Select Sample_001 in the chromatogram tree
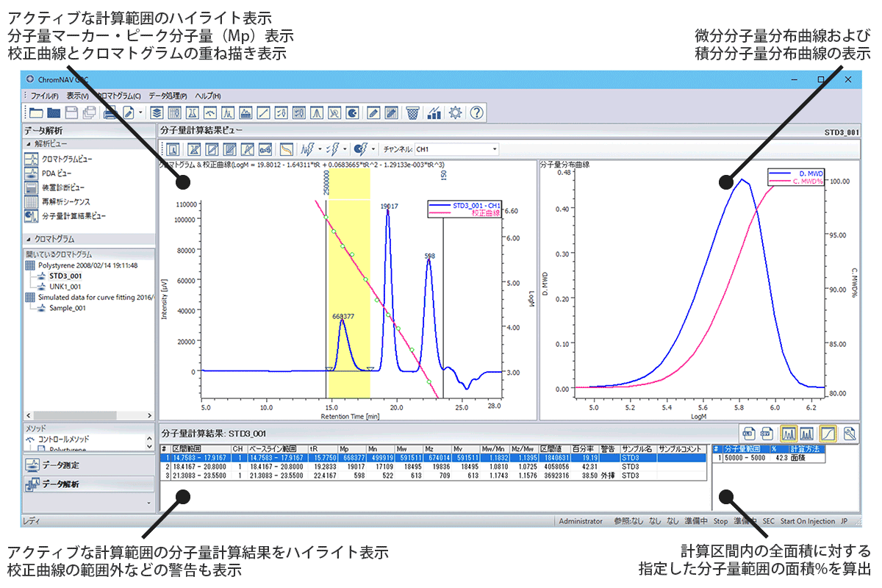Image resolution: width=882 pixels, height=588 pixels. click(68, 308)
